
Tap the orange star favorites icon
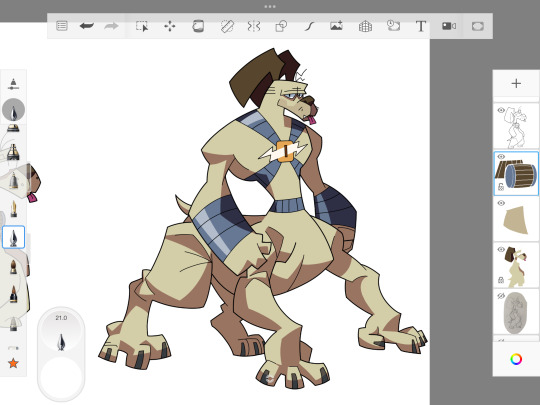(13, 363)
